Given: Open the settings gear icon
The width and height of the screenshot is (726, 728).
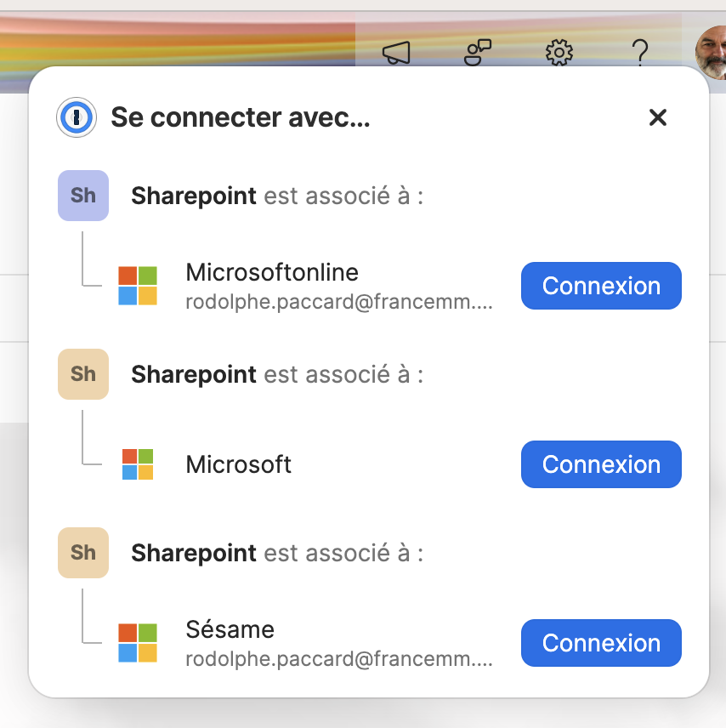Looking at the screenshot, I should click(x=559, y=53).
